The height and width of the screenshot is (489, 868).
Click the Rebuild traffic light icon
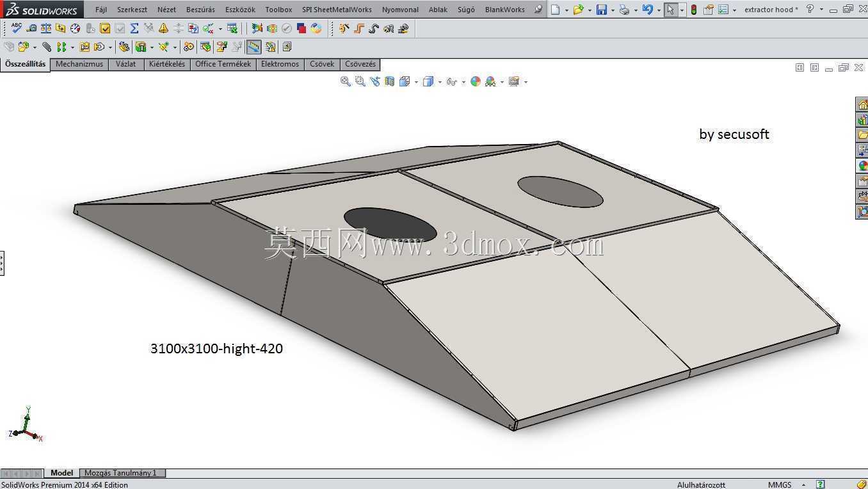click(x=693, y=10)
